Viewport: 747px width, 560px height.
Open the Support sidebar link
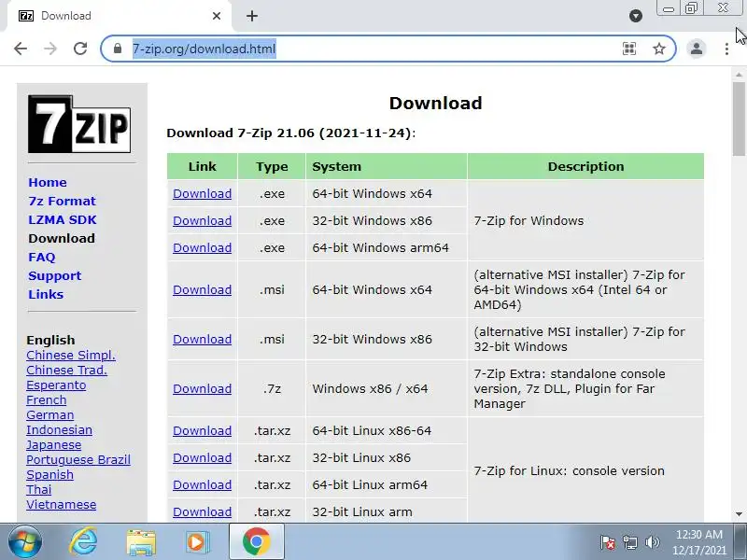point(54,275)
